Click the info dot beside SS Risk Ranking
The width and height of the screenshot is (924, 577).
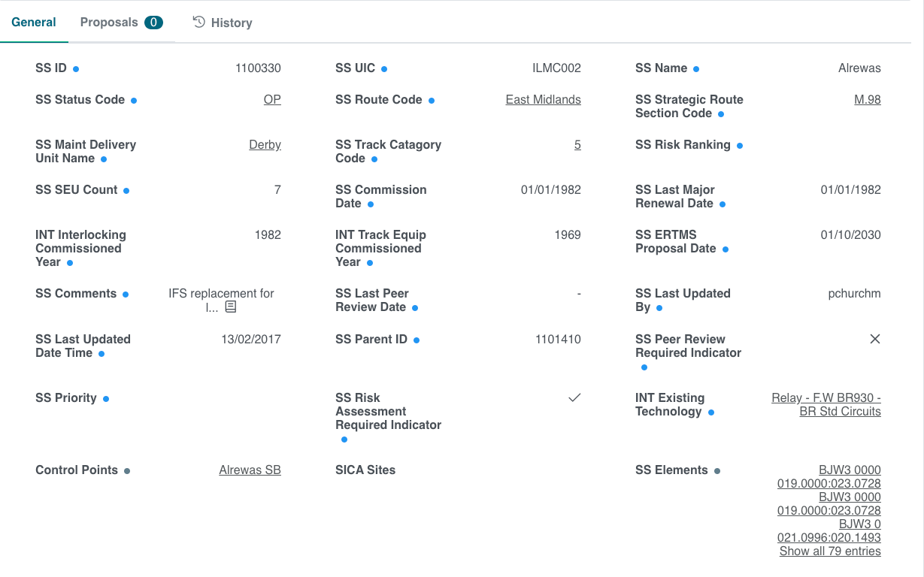740,146
